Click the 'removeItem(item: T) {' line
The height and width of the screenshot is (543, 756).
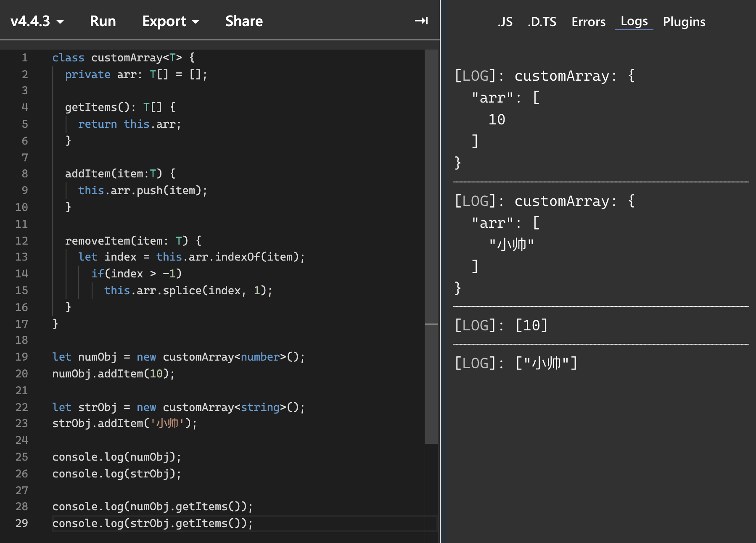[133, 241]
